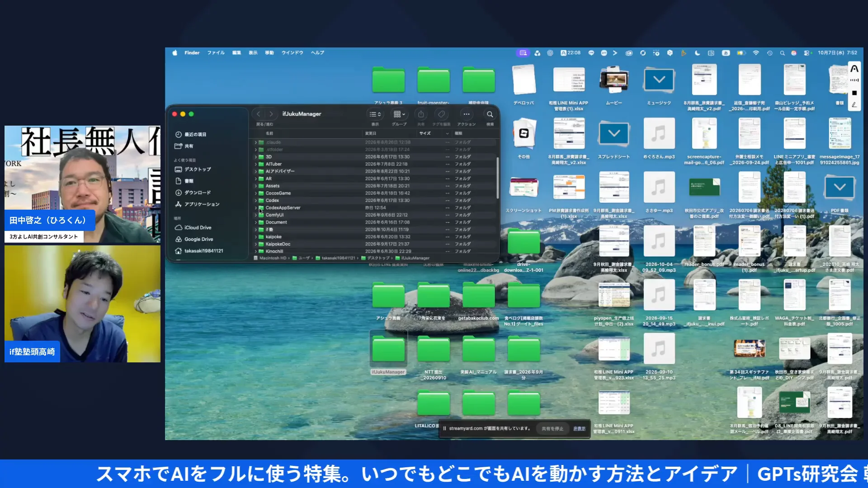Expand the 3D folder row
The height and width of the screenshot is (488, 868).
[255, 157]
